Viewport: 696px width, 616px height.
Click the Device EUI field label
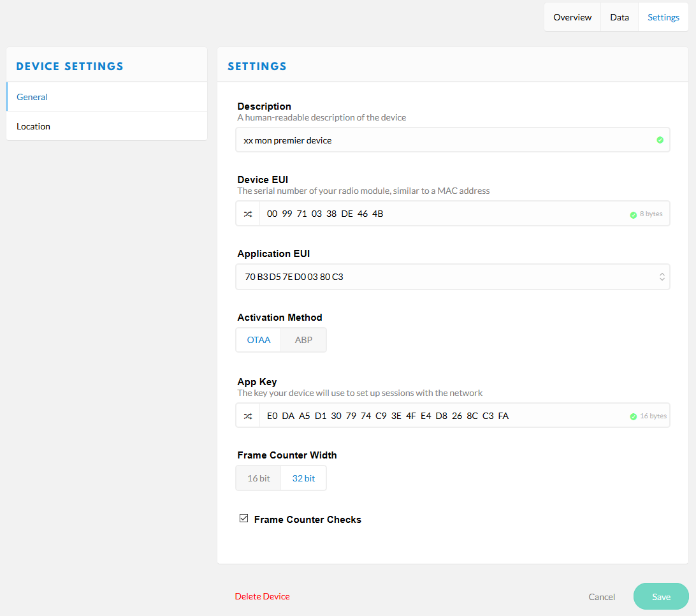click(x=263, y=180)
